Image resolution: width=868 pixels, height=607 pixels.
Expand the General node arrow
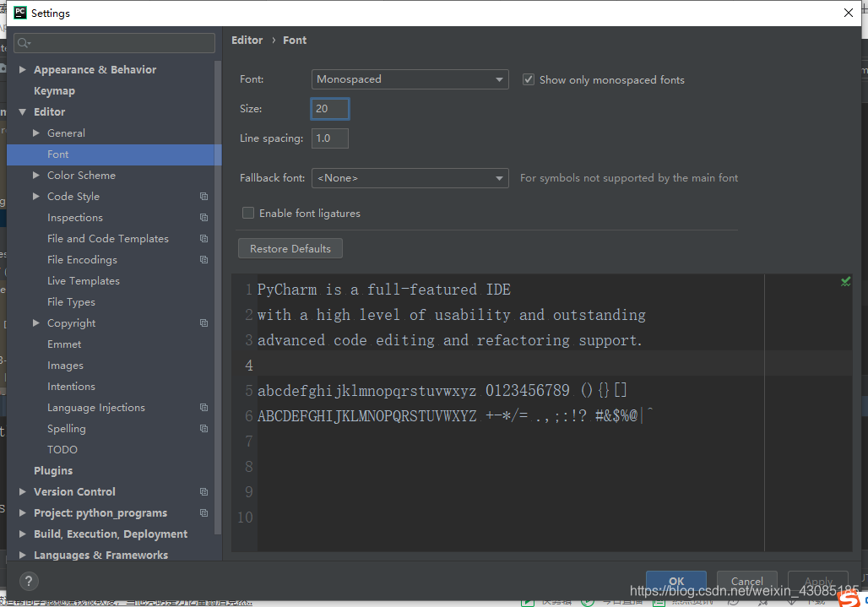36,133
